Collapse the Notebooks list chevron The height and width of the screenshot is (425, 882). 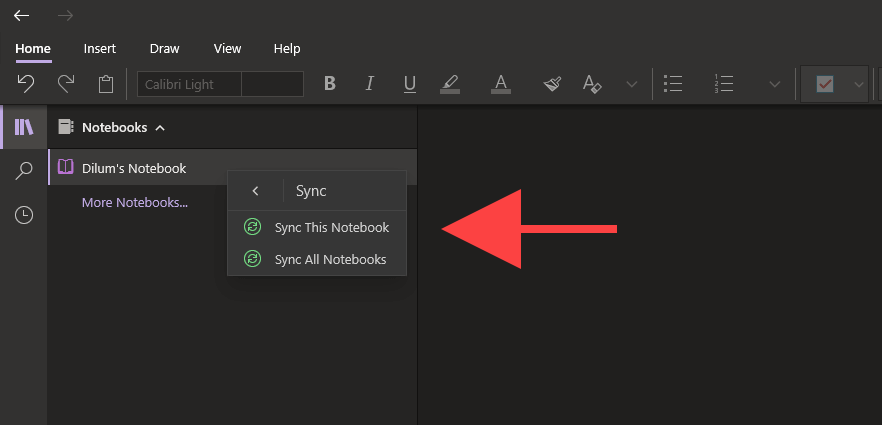160,127
